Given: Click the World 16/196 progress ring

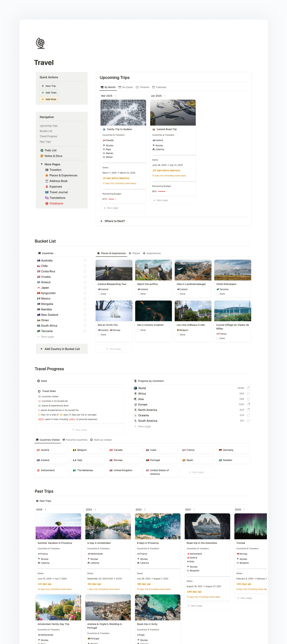Looking at the screenshot, I should tap(248, 388).
